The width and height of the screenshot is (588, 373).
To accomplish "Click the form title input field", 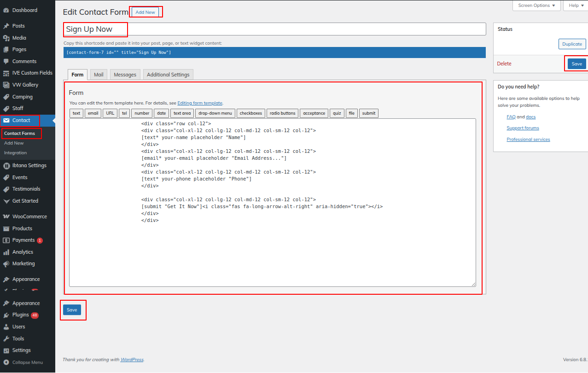I will [x=304, y=29].
